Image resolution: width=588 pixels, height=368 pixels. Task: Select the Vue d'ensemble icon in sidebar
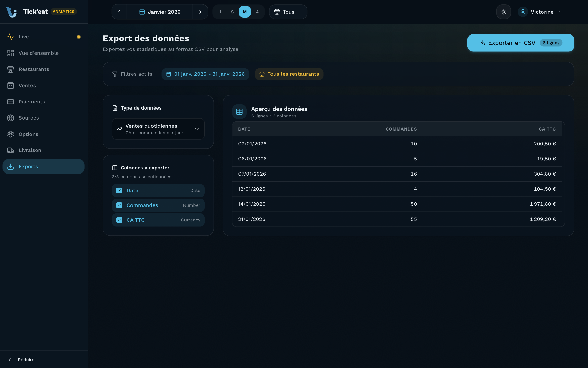[10, 53]
